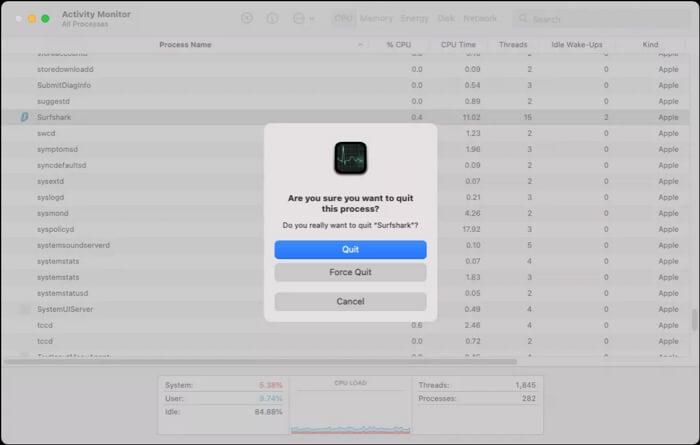Select the Surfshark process row
Viewport: 700px width, 445px height.
[x=345, y=117]
